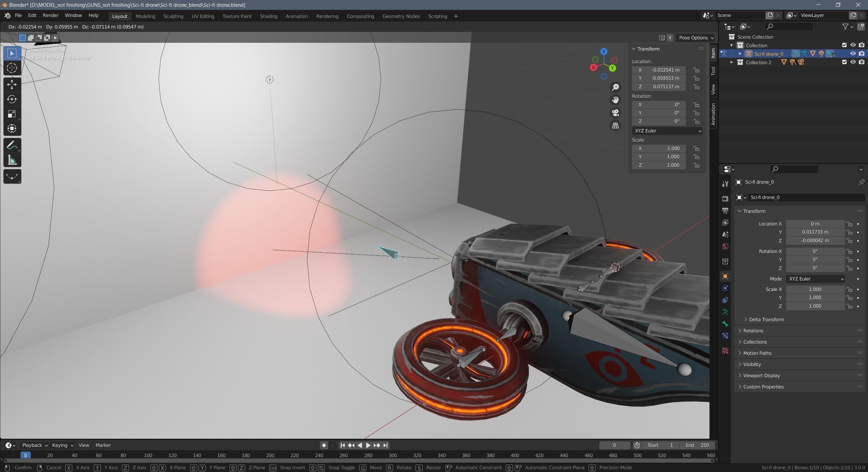Select the combined Transform tool
The height and width of the screenshot is (472, 868).
coord(12,128)
